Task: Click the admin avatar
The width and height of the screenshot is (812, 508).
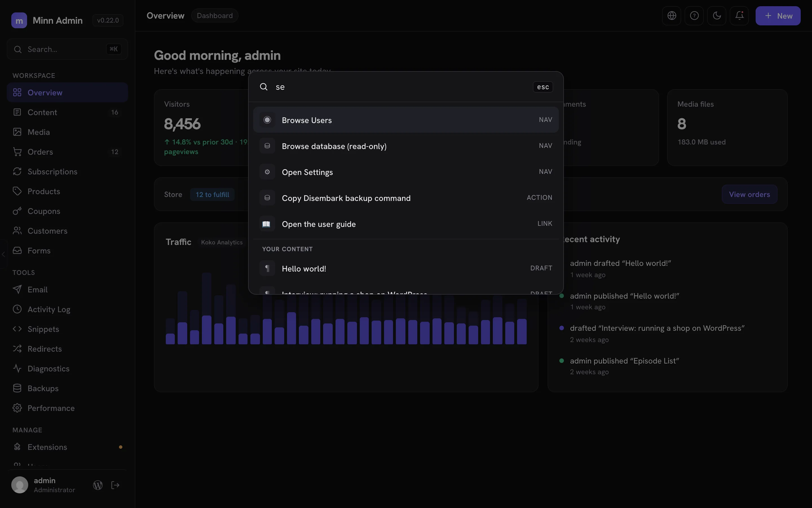Action: coord(20,485)
